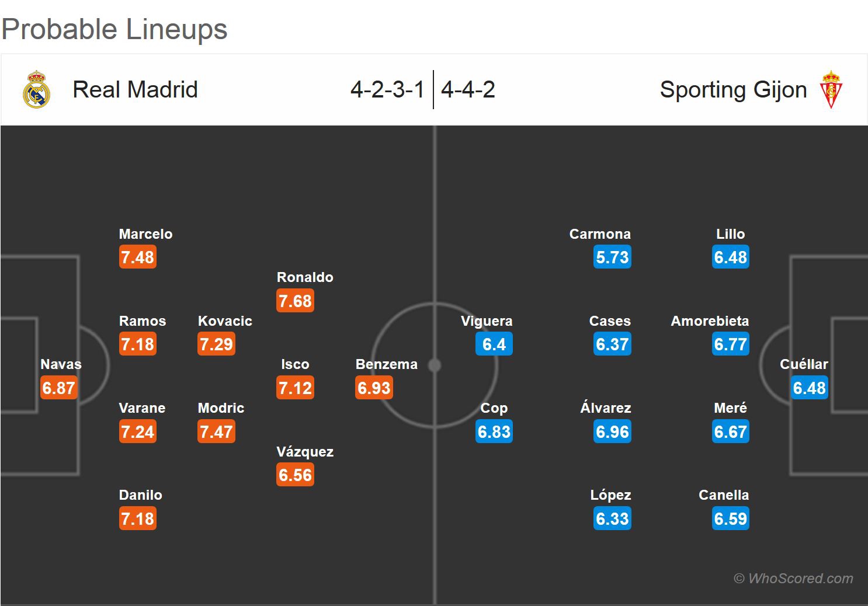868x606 pixels.
Task: Select Cuéllar's 6.48 goalkeeper rating
Action: click(809, 388)
